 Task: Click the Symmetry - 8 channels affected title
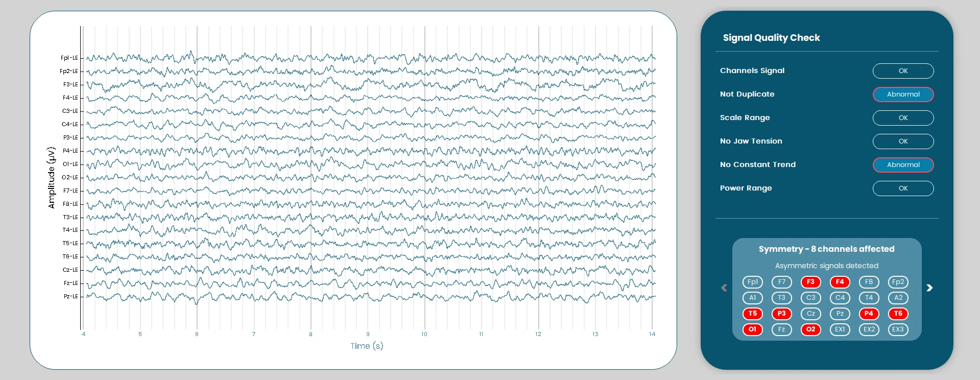click(826, 249)
